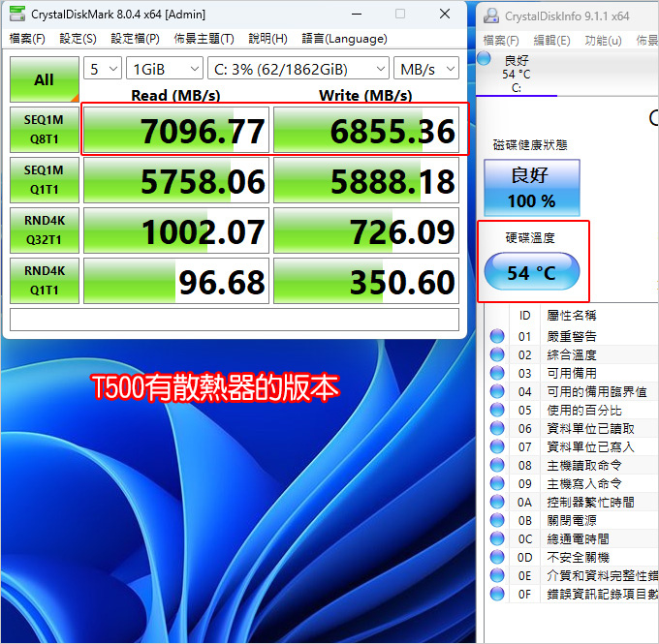Image resolution: width=659 pixels, height=644 pixels.
Task: Open the 語言(Language) menu
Action: click(x=344, y=39)
